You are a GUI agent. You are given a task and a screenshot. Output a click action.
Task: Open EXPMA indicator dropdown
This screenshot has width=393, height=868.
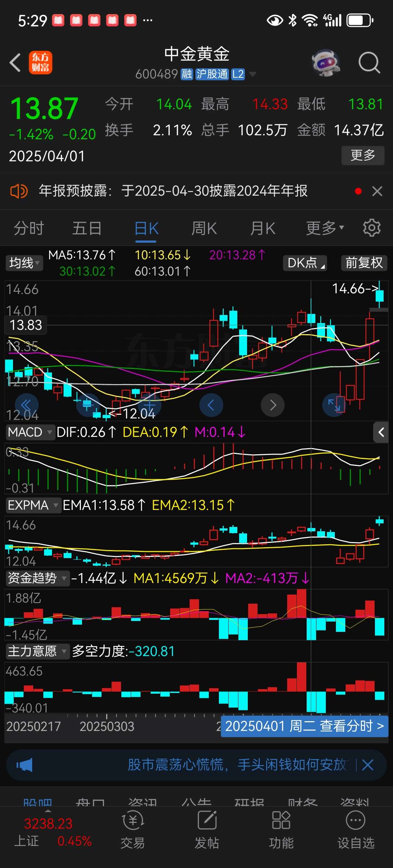point(33,505)
